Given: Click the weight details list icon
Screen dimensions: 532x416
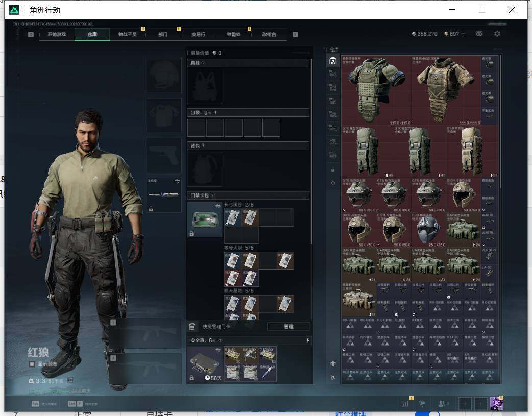Looking at the screenshot, I should (70, 380).
